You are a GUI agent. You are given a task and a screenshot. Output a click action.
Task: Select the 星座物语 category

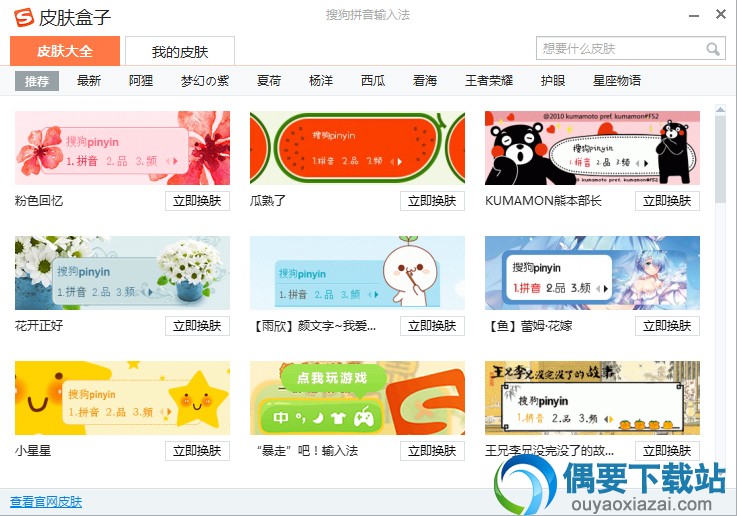click(617, 81)
